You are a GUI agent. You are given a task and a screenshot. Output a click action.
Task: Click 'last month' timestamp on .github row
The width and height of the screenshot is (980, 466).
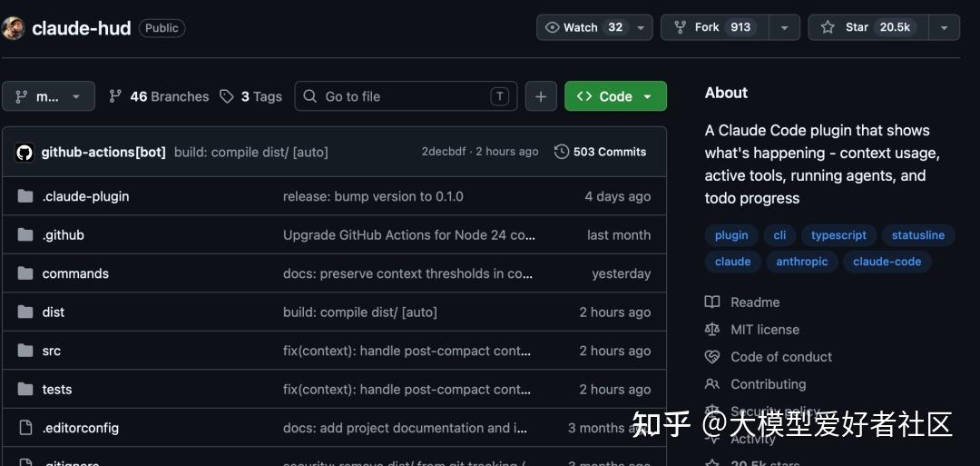pos(619,235)
